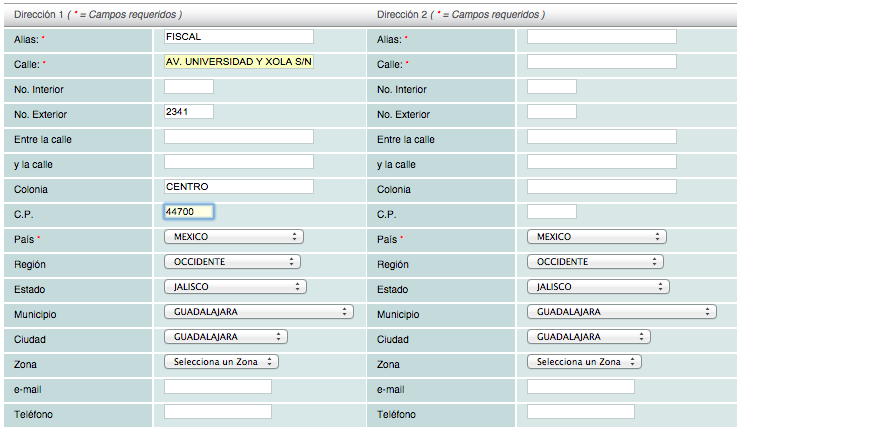The image size is (884, 431).
Task: Click the Colonia field containing CENTRO
Action: tap(238, 187)
